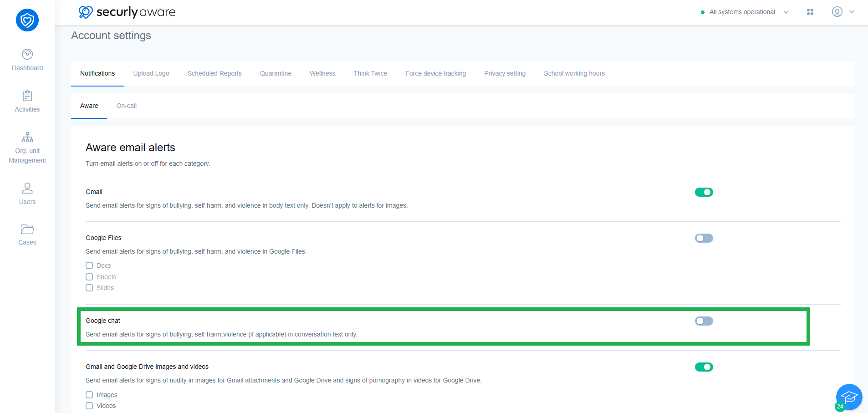Click the Securly Aware header logo
The width and height of the screenshot is (868, 413).
127,12
